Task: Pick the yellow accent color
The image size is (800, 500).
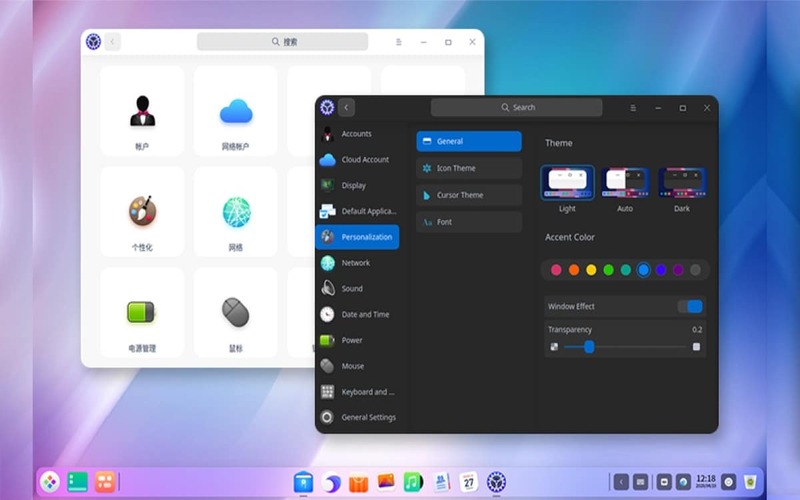Action: coord(591,270)
